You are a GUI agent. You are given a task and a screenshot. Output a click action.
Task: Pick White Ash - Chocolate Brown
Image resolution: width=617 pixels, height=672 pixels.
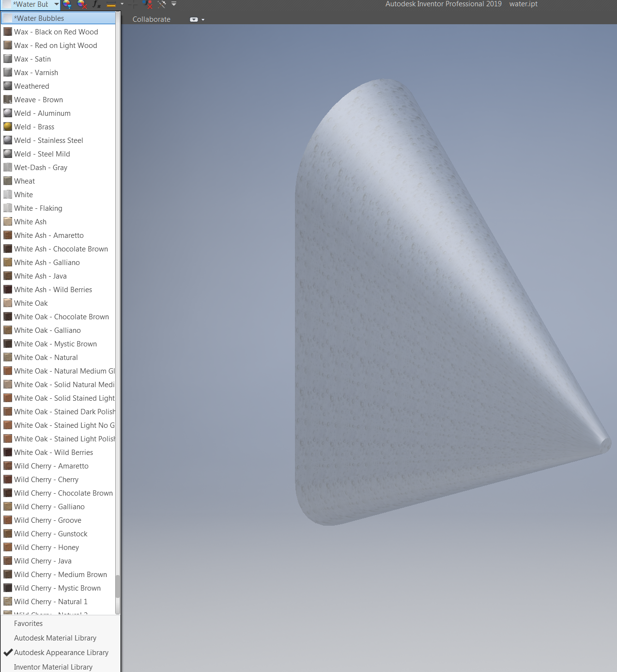(x=58, y=249)
